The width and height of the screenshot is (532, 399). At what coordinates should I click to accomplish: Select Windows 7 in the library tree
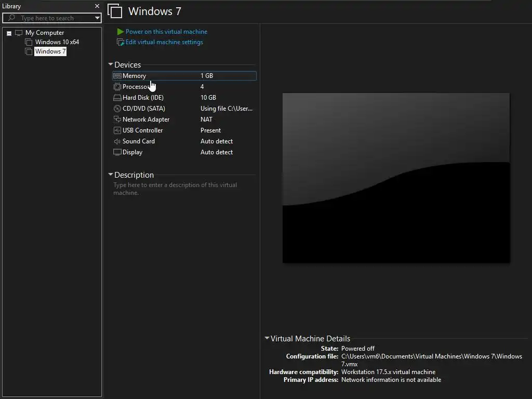click(x=50, y=51)
